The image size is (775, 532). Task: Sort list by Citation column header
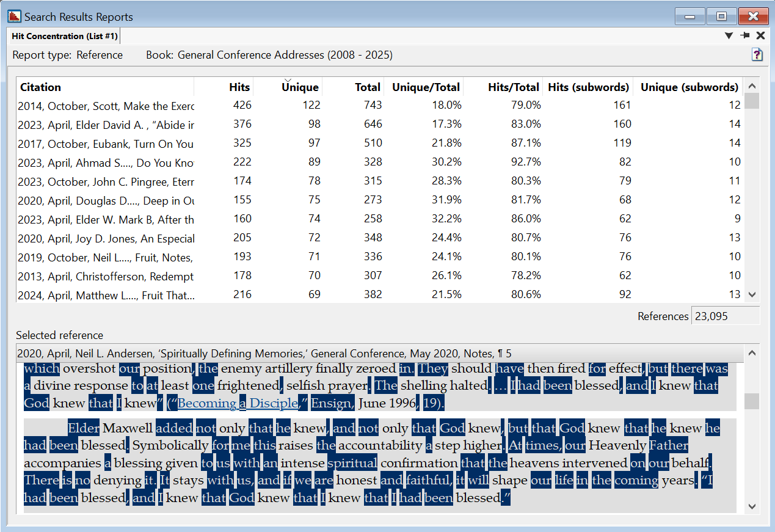(41, 87)
